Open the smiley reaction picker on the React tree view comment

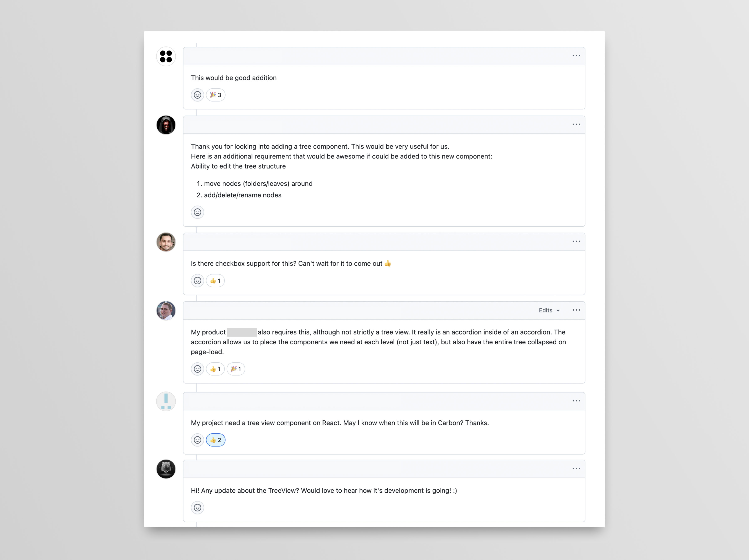tap(197, 440)
